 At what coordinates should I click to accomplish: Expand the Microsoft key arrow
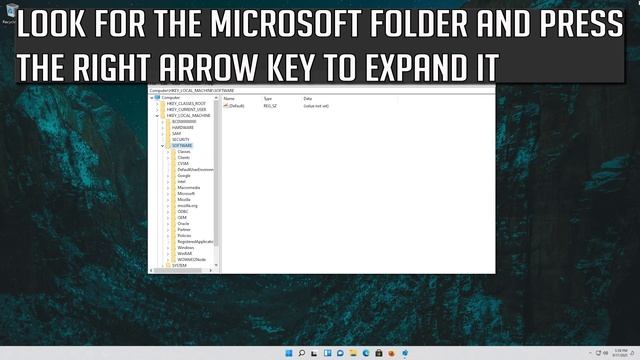[168, 193]
